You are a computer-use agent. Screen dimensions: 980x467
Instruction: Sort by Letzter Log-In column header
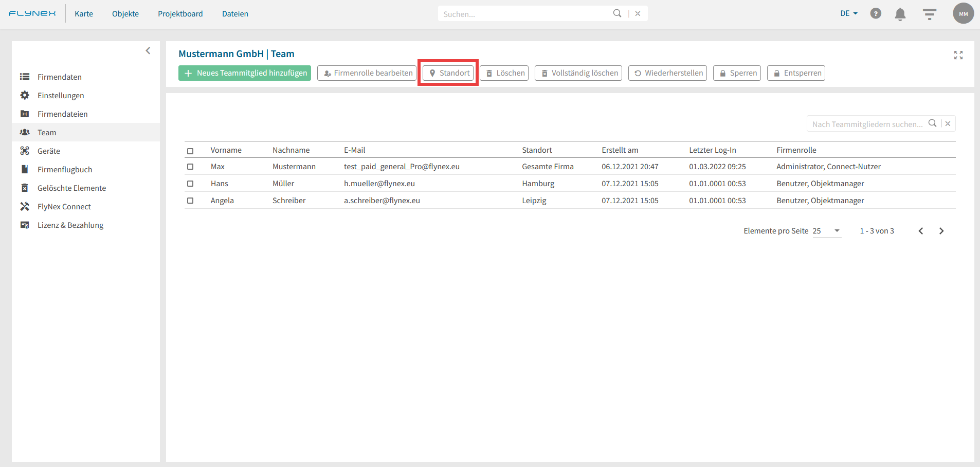point(712,150)
